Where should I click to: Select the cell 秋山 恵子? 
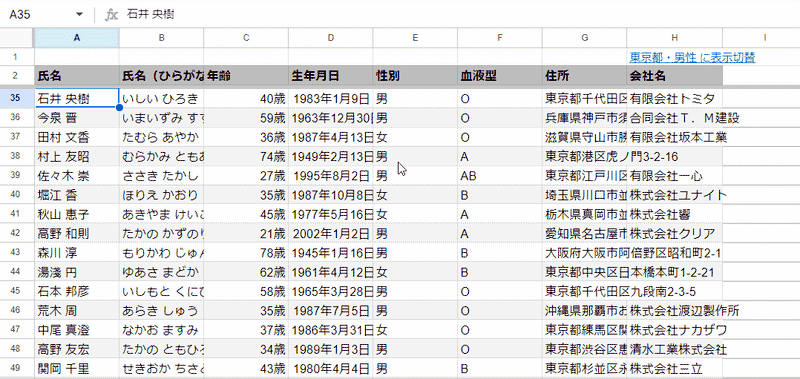click(77, 214)
